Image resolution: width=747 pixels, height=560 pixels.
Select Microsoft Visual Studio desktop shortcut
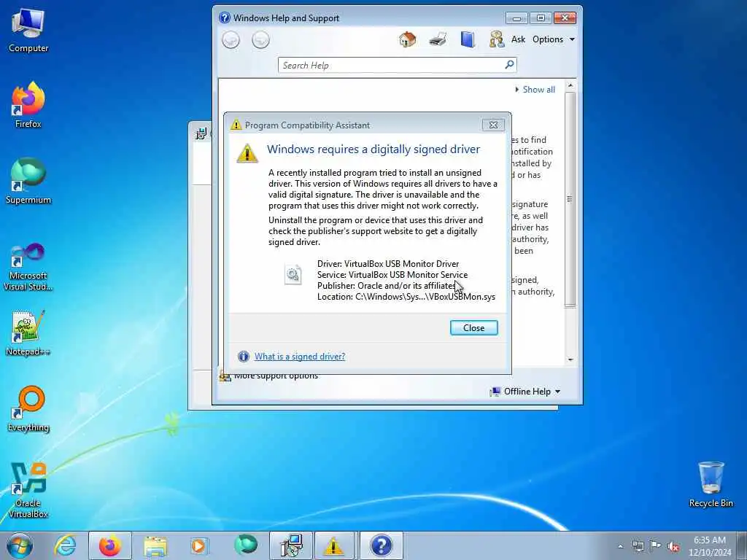coord(28,267)
